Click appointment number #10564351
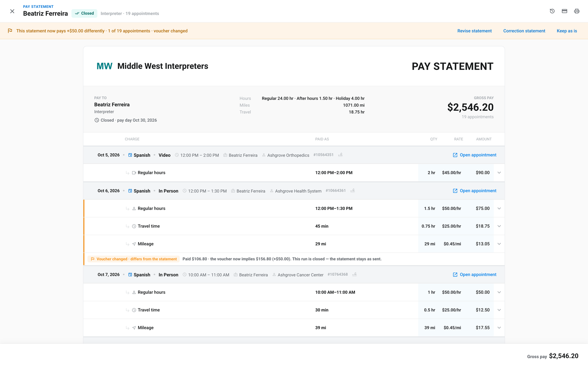Screen dimensions: 588x368 click(323, 155)
